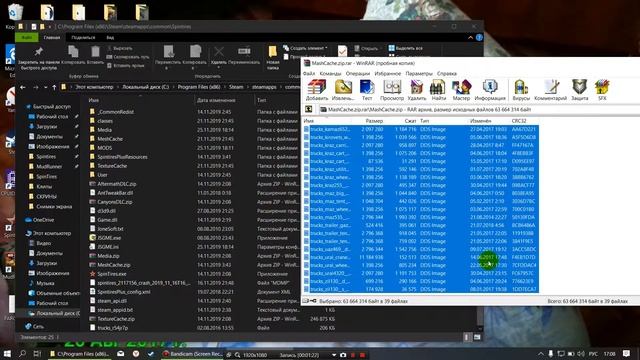640x360 pixels.
Task: Stop Bandicam recording with the red square
Action: (x=362, y=355)
